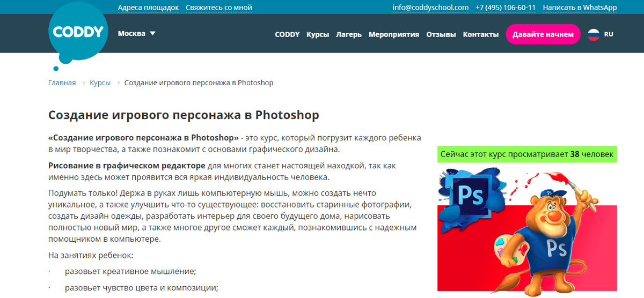Click the list item разовьет чувство цвета и композиции
Screen dimensions: 644x298
(142, 288)
